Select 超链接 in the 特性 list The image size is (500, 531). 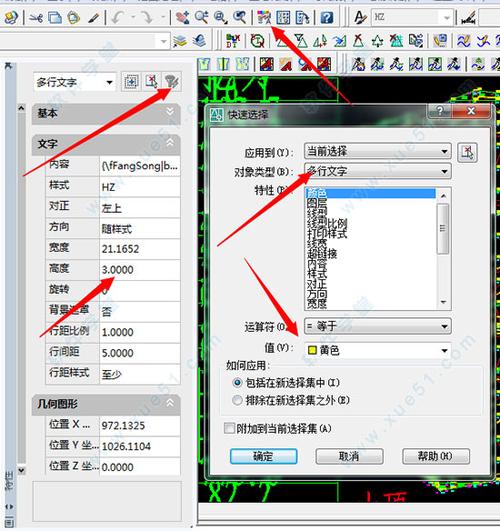pyautogui.click(x=322, y=254)
